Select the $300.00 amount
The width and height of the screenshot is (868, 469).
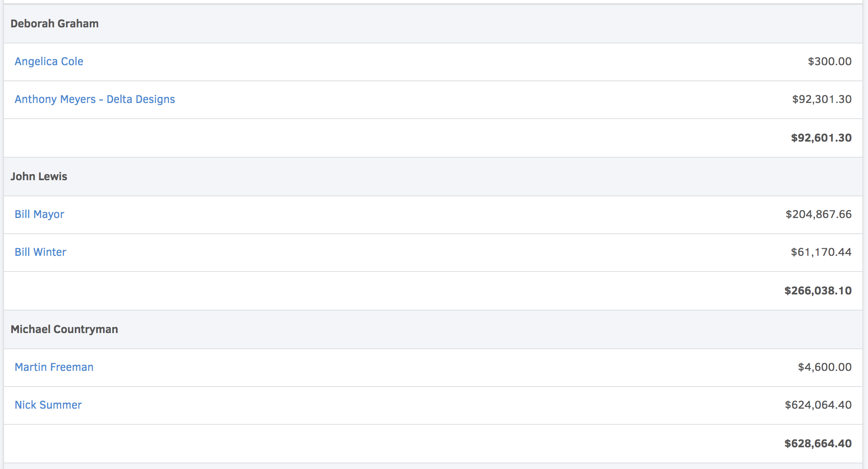[x=829, y=62]
